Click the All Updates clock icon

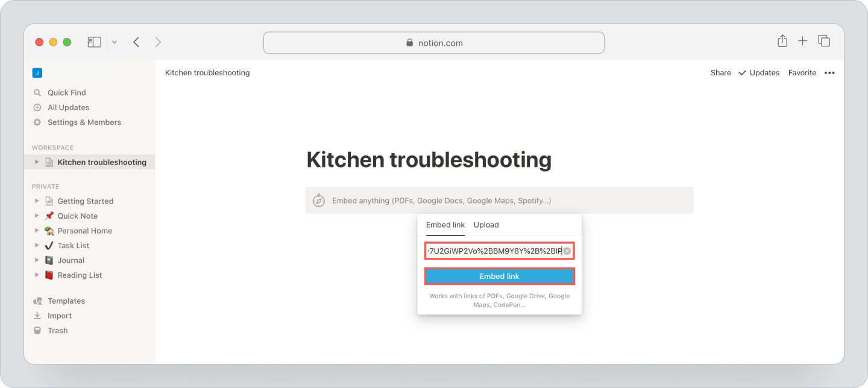coord(37,107)
